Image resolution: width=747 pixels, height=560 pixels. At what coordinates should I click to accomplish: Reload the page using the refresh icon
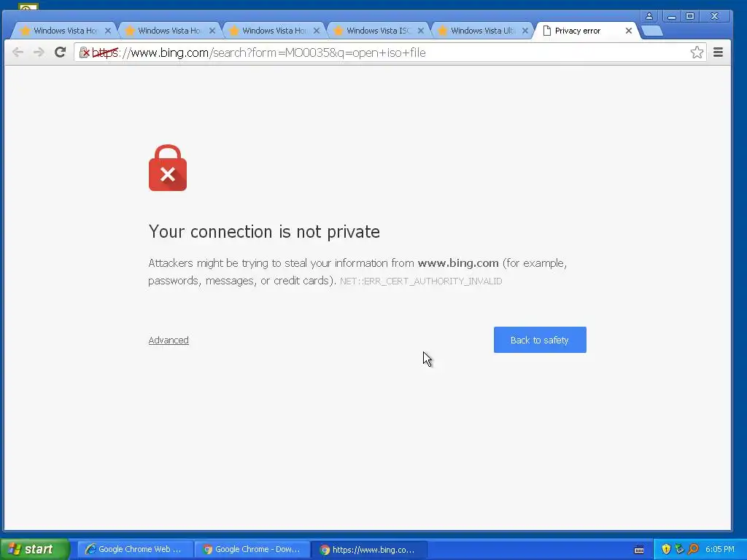click(x=60, y=52)
